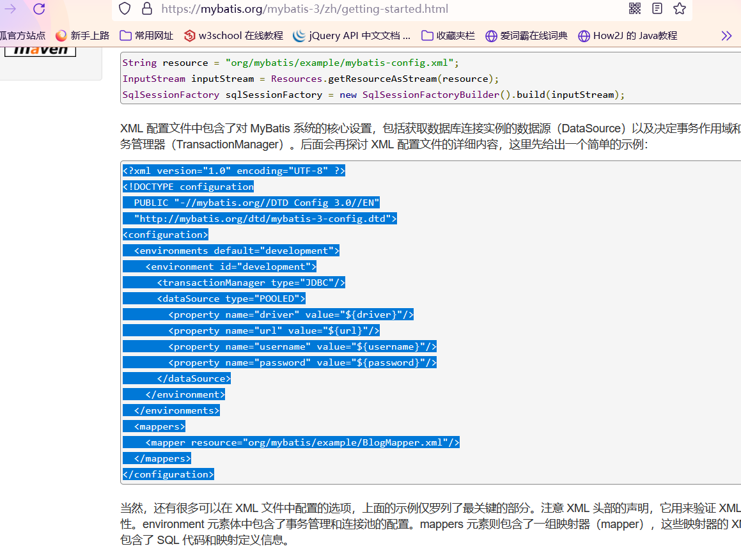Click the property name="password" line

tap(279, 363)
